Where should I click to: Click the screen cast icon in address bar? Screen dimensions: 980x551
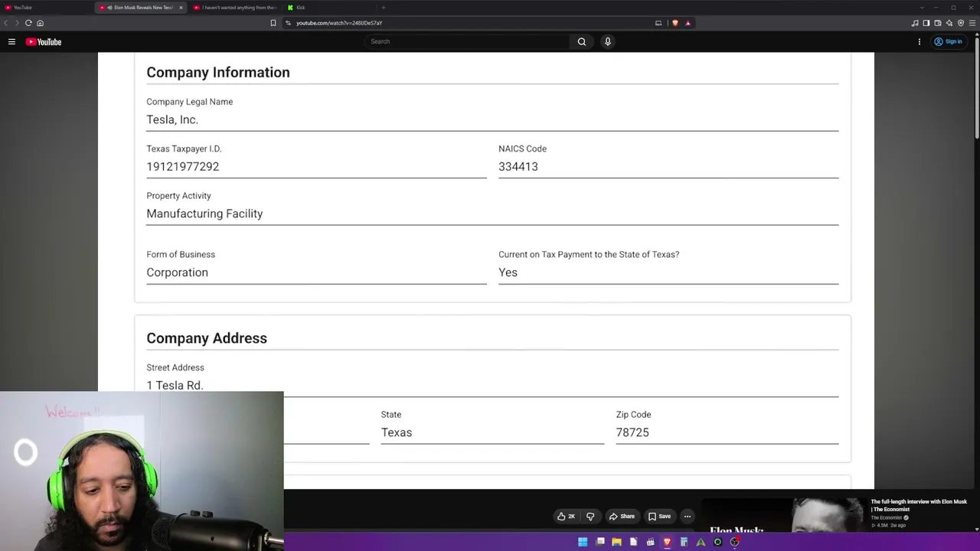658,23
